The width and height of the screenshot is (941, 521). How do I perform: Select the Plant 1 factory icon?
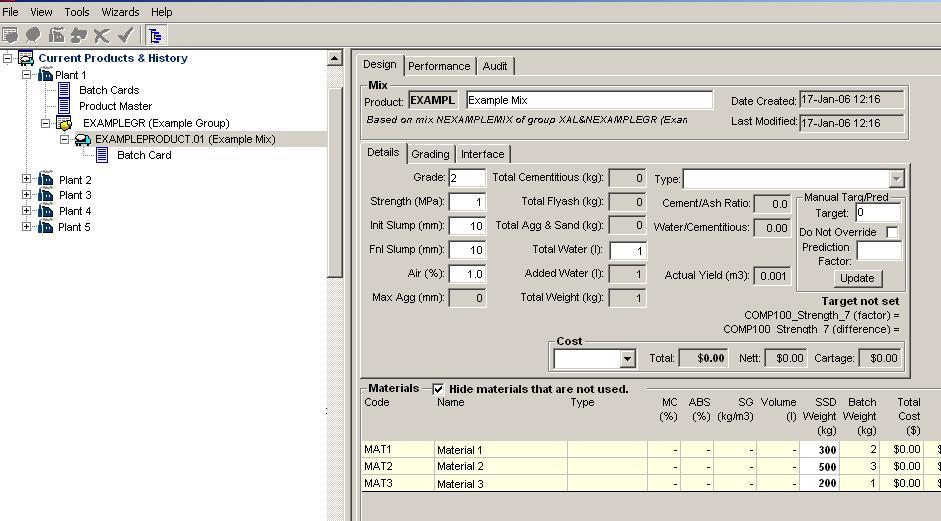click(x=45, y=75)
